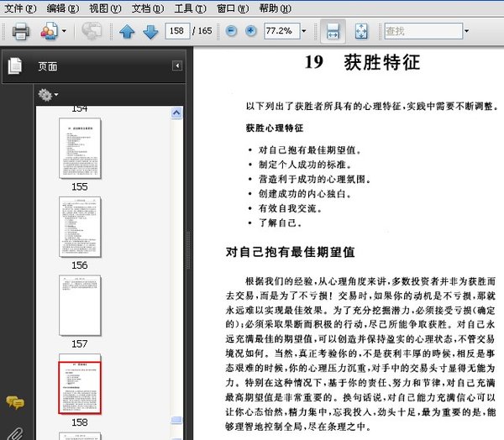
Task: Open the 帮助(H) menu
Action: [x=276, y=8]
